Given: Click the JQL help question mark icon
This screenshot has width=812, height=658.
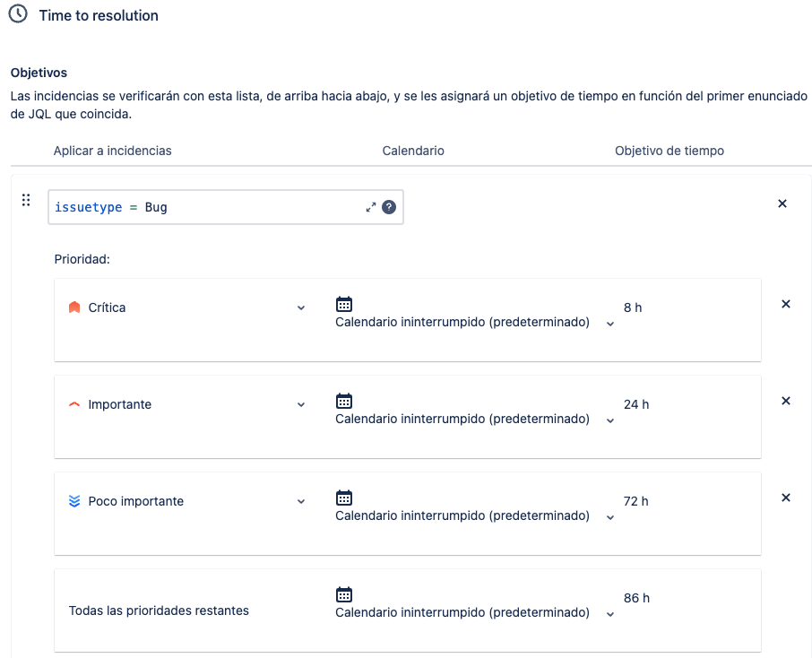Looking at the screenshot, I should pos(389,207).
